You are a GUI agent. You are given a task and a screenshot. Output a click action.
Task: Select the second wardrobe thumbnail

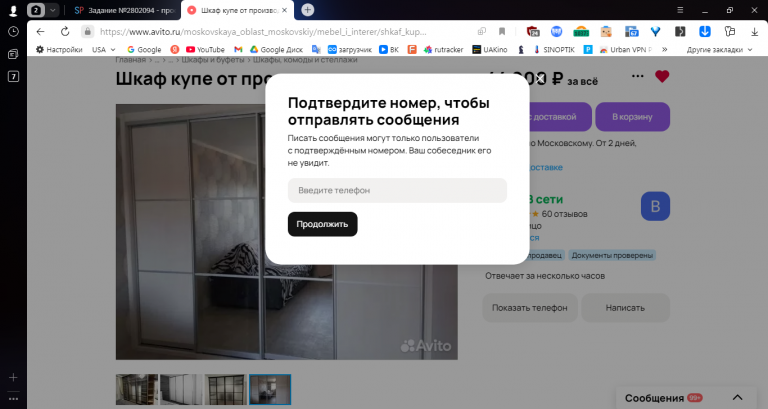181,389
